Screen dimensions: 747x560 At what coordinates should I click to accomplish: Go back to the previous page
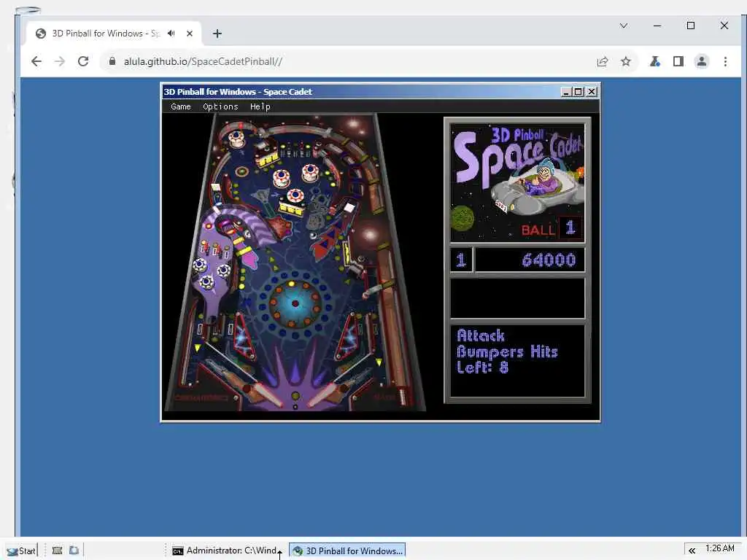click(x=36, y=61)
